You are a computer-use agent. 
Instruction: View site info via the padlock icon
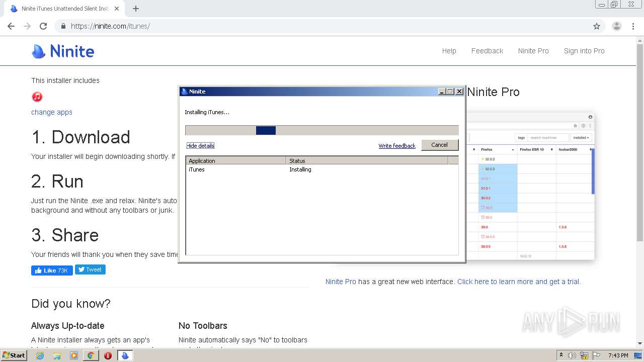point(63,26)
